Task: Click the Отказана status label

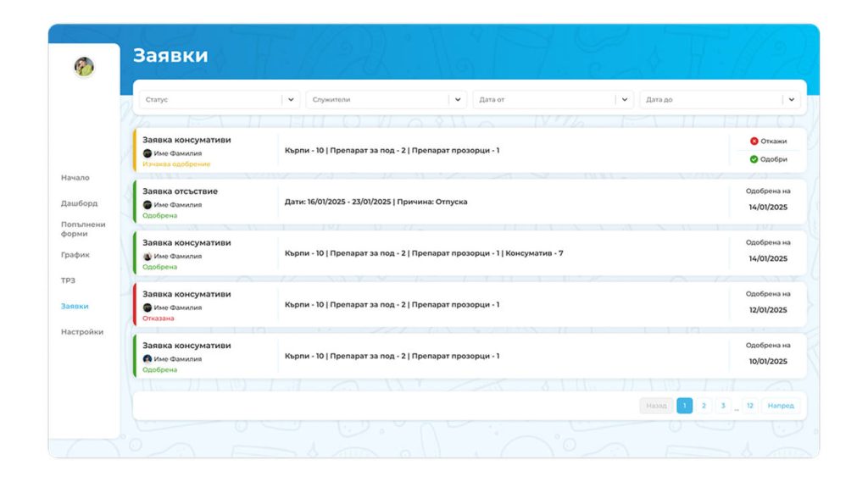Action: [159, 319]
